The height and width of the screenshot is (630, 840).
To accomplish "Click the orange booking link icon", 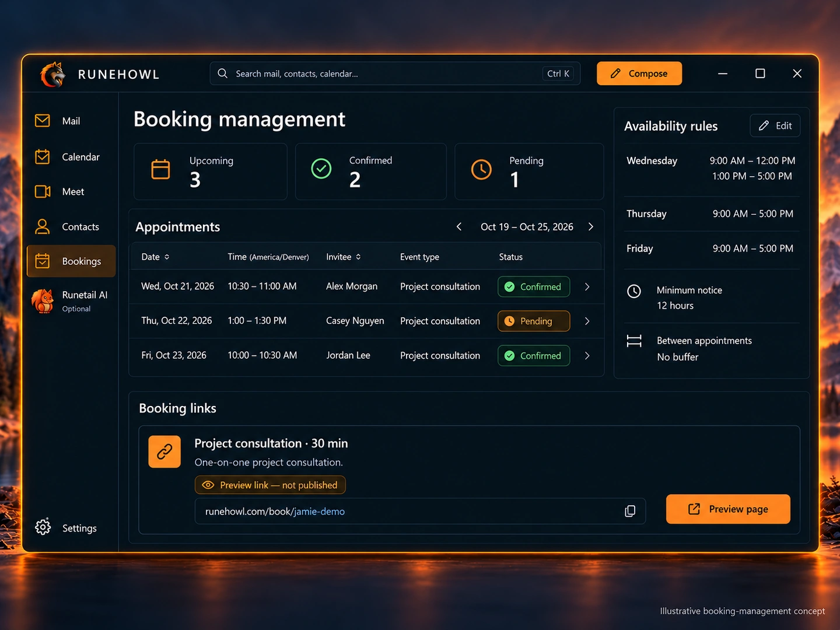I will point(164,452).
